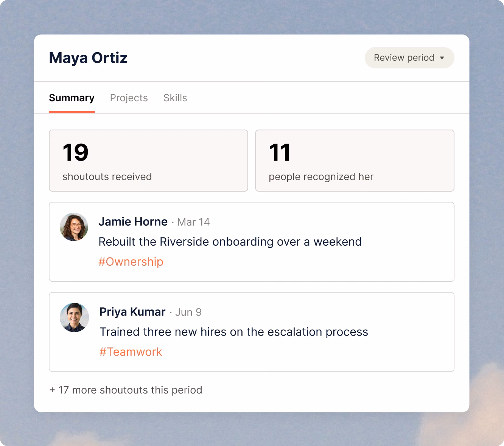Show 17 more shoutouts this period

[x=126, y=390]
